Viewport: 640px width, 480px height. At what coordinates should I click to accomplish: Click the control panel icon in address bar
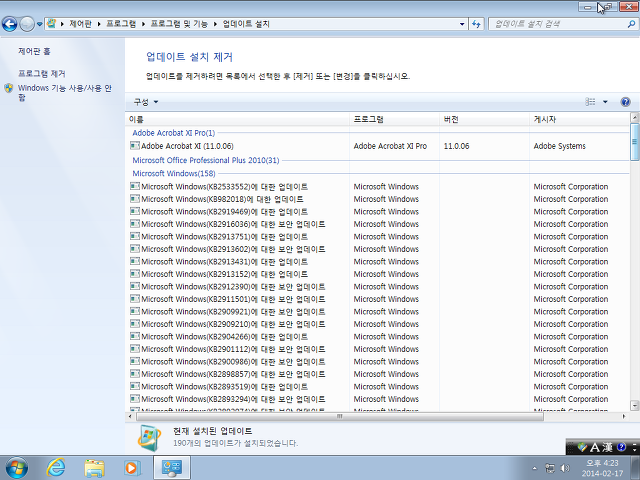pyautogui.click(x=51, y=24)
